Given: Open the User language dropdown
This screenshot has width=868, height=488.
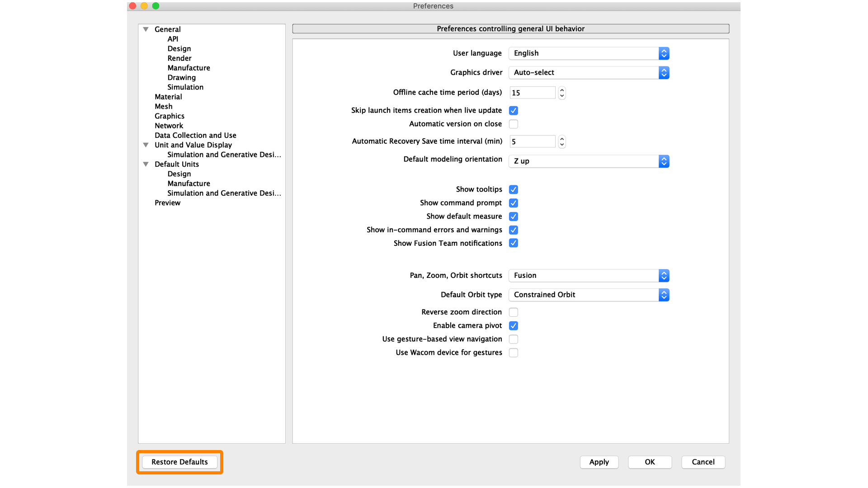Looking at the screenshot, I should pos(589,53).
